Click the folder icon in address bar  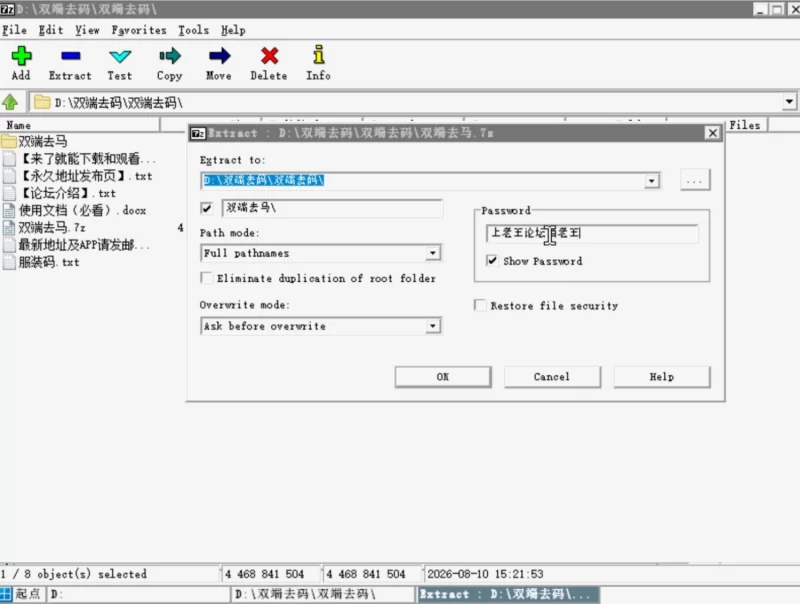(x=41, y=102)
